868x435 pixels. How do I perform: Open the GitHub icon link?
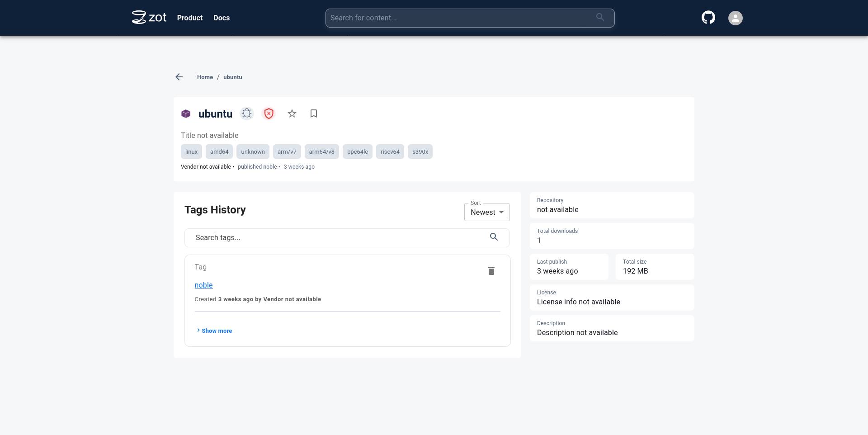[708, 18]
